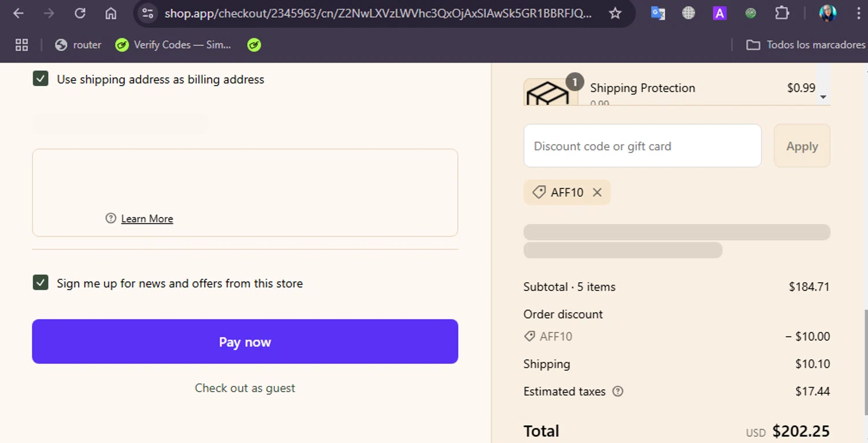Open Google Translate extension
This screenshot has height=443, width=868.
tap(658, 13)
